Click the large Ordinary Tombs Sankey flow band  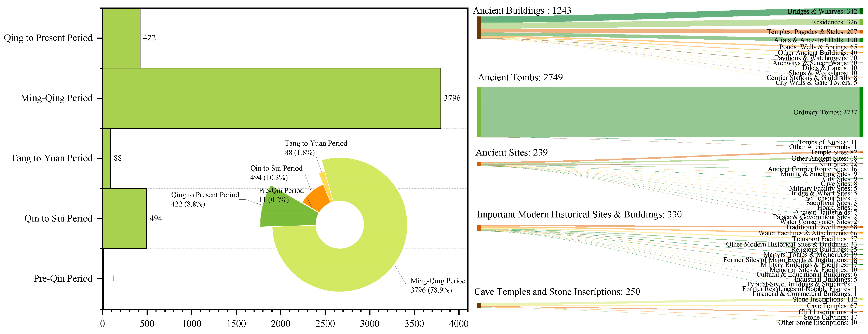pyautogui.click(x=670, y=112)
